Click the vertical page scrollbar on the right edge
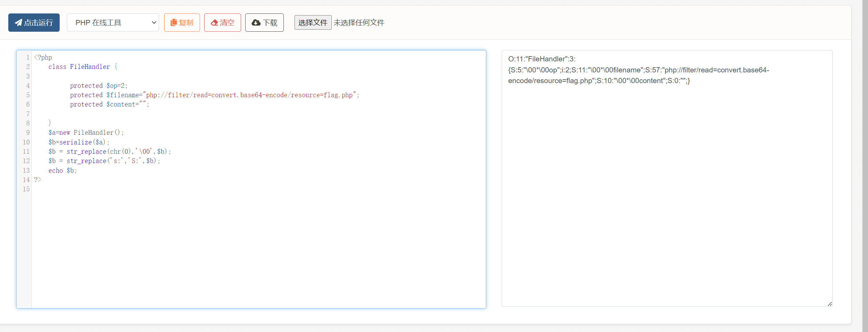 [865, 166]
